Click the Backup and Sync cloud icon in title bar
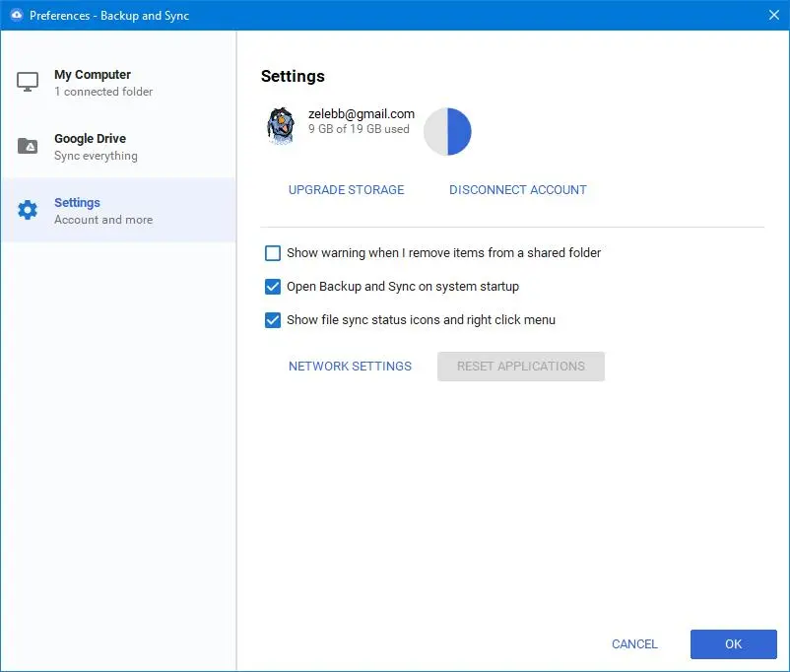Image resolution: width=790 pixels, height=672 pixels. point(16,15)
